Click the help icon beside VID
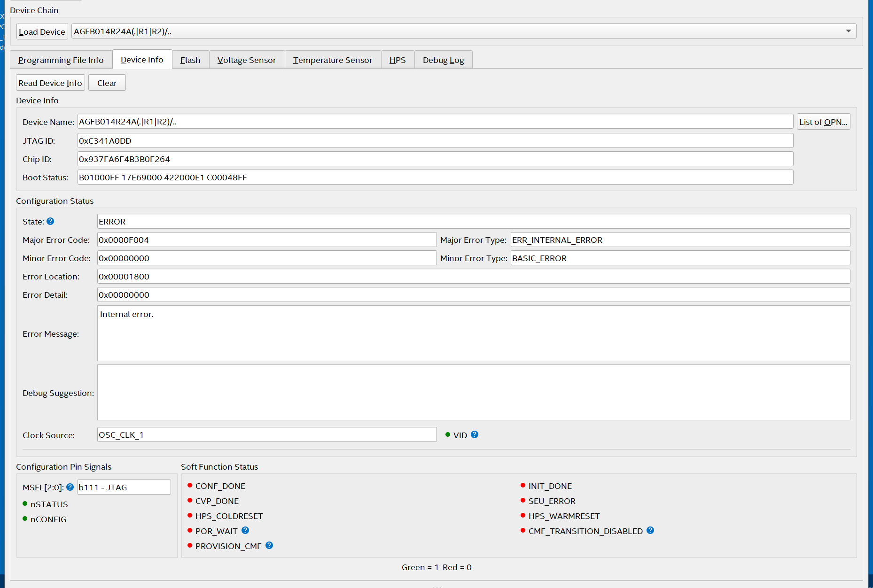Screen dimensions: 873x588 [475, 434]
